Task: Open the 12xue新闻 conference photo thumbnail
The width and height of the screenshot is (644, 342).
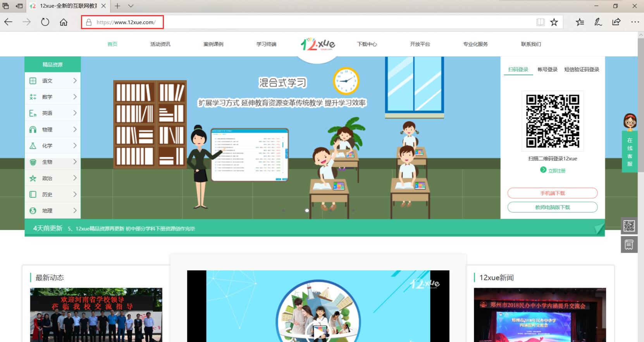Action: [540, 315]
